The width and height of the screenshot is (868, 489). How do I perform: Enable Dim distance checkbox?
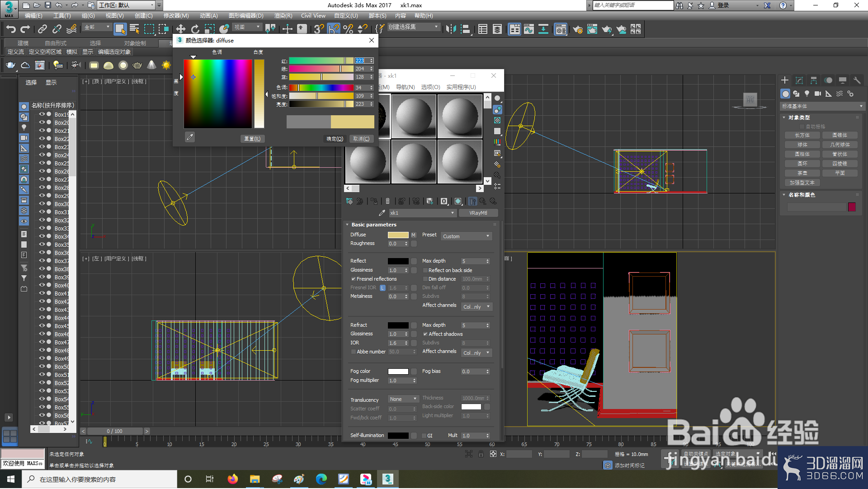425,279
